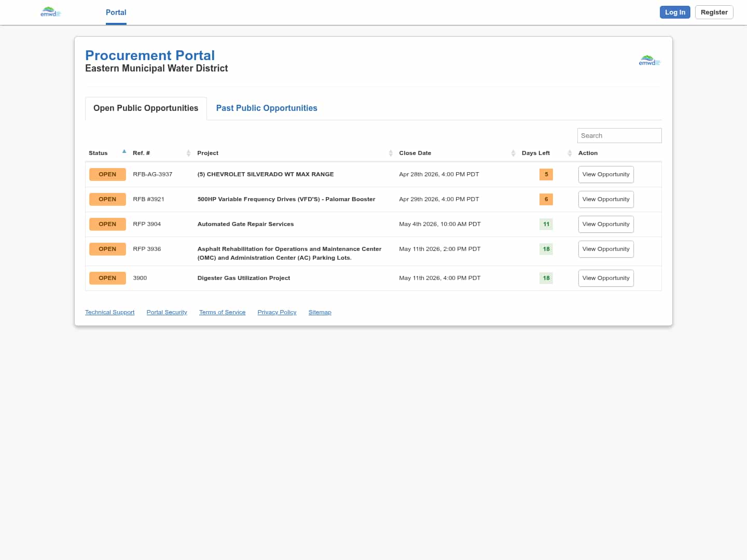Viewport: 747px width, 560px height.
Task: Click OPEN status badge for RFB-AG-3937
Action: point(107,174)
